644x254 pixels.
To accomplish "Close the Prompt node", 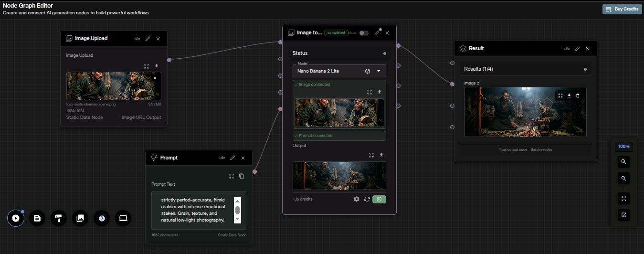I will pos(243,158).
